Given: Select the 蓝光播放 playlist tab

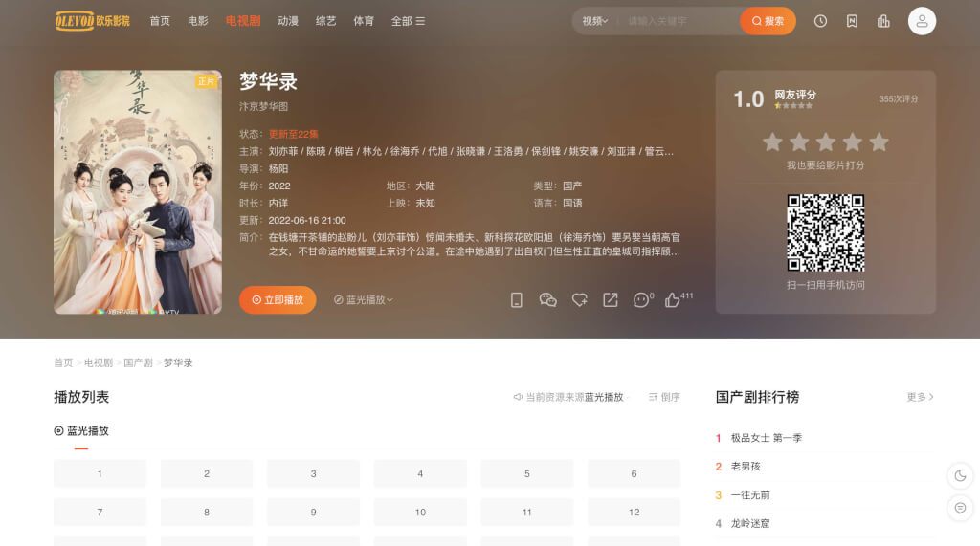Looking at the screenshot, I should tap(81, 431).
